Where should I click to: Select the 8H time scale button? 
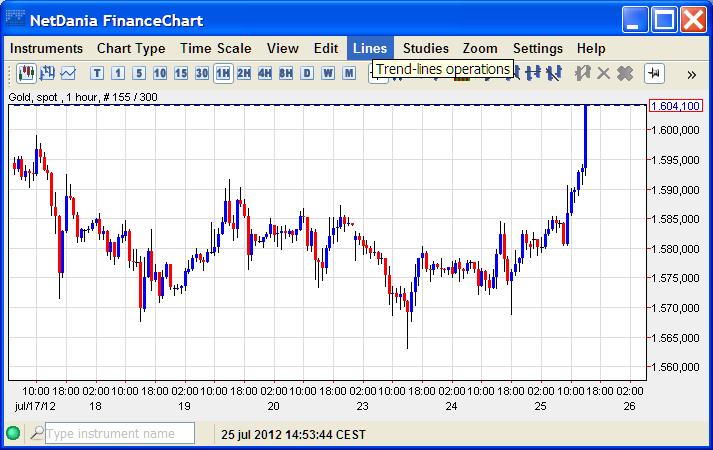(x=286, y=73)
